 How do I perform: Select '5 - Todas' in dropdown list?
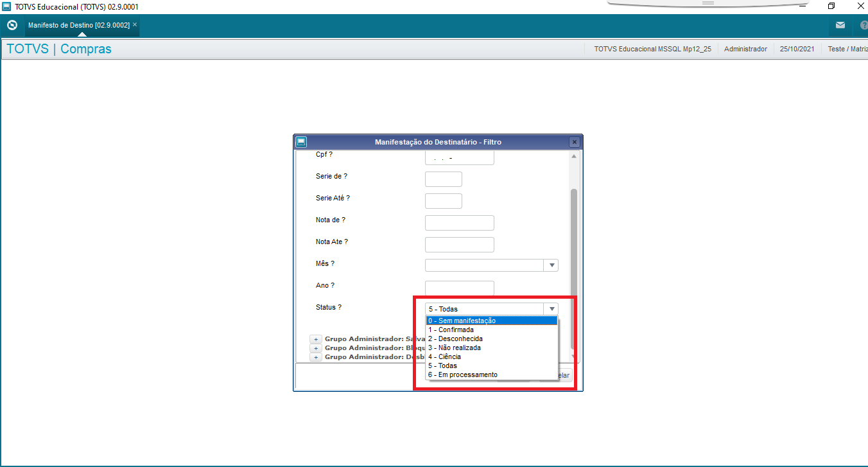coord(491,366)
